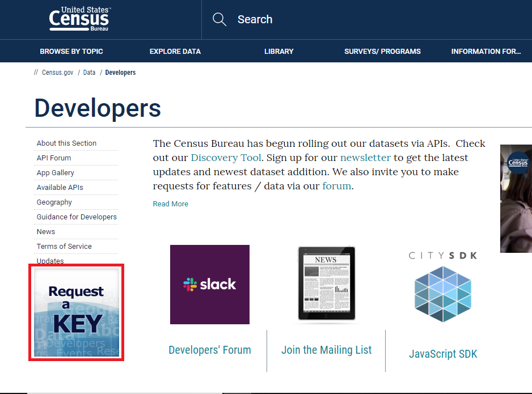Click the Slack icon for Developers' Forum
Viewport: 532px width, 394px height.
pyautogui.click(x=209, y=284)
